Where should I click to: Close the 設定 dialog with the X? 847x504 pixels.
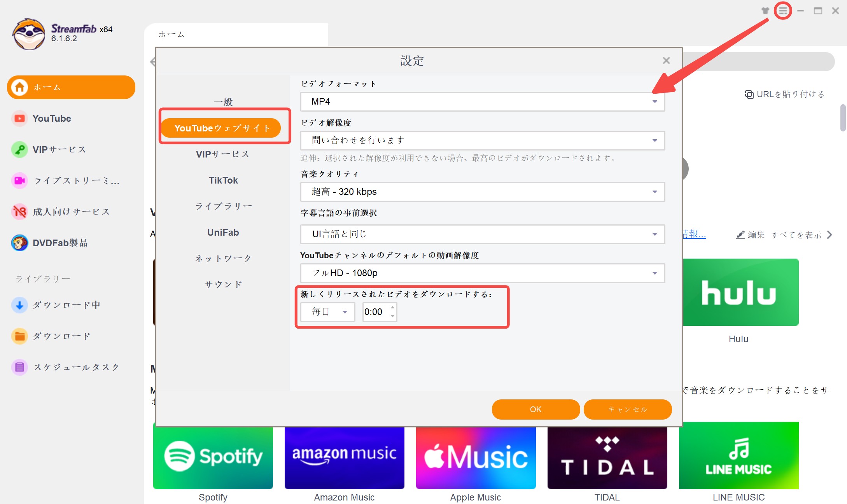point(666,61)
